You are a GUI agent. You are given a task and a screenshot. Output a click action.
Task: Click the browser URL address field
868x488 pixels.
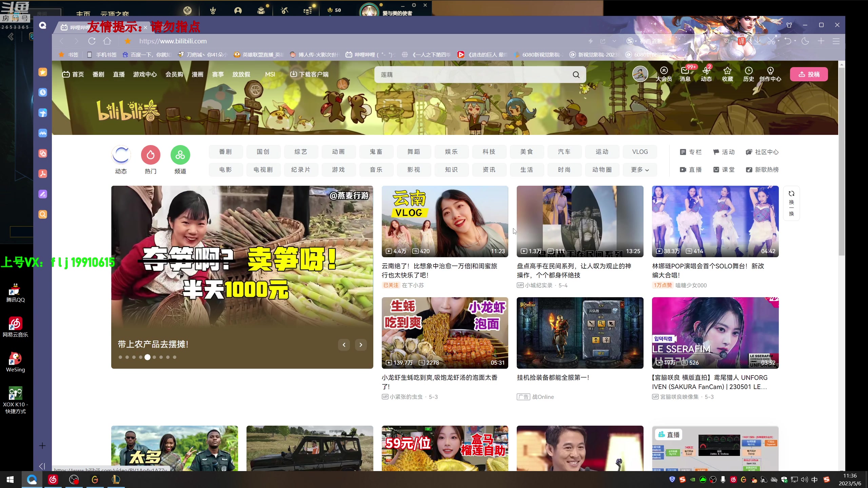click(x=359, y=41)
